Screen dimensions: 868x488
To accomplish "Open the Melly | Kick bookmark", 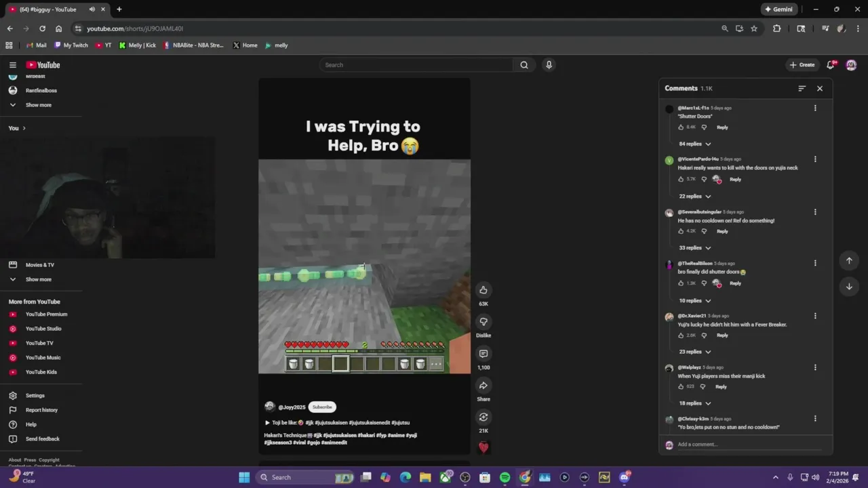I will point(137,45).
